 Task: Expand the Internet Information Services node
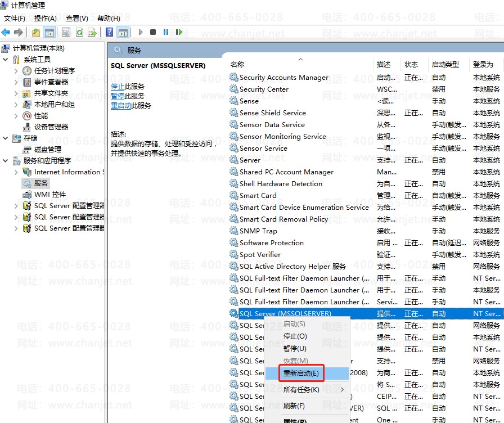[x=16, y=172]
